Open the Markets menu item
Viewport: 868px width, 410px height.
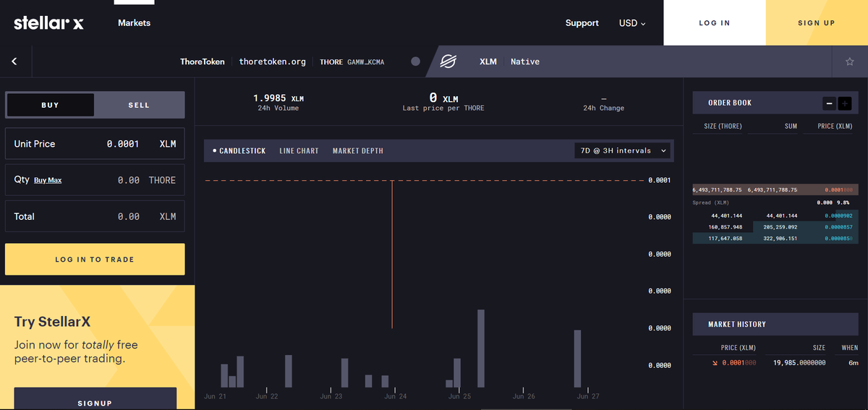134,23
